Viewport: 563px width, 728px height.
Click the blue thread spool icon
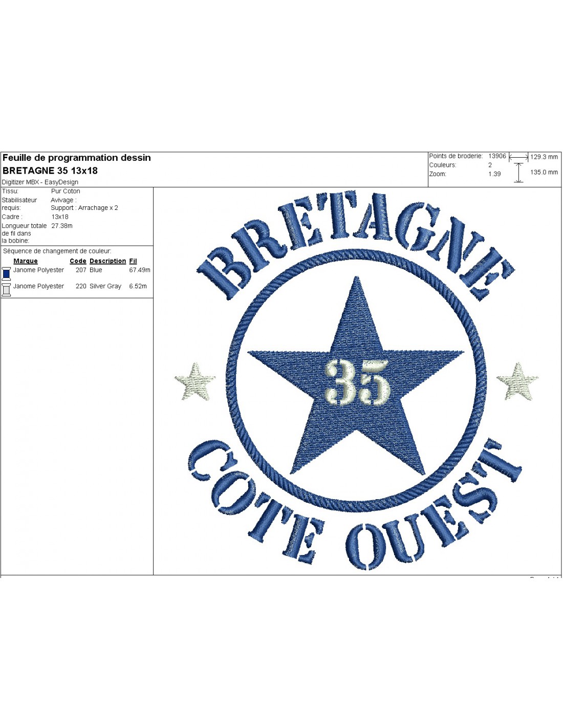coord(6,273)
